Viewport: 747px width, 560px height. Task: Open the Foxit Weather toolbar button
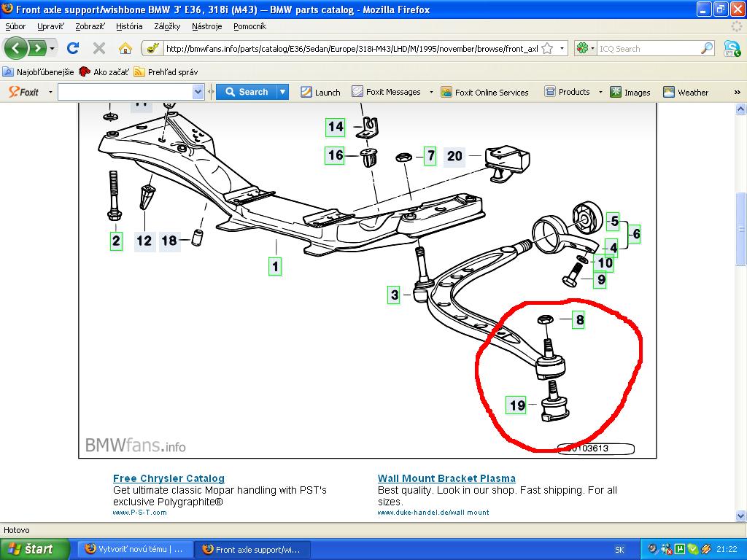(x=686, y=92)
